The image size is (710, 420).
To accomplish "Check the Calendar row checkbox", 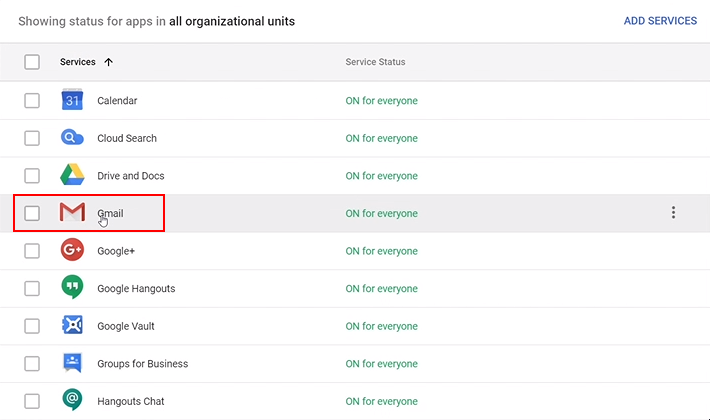I will pos(32,100).
